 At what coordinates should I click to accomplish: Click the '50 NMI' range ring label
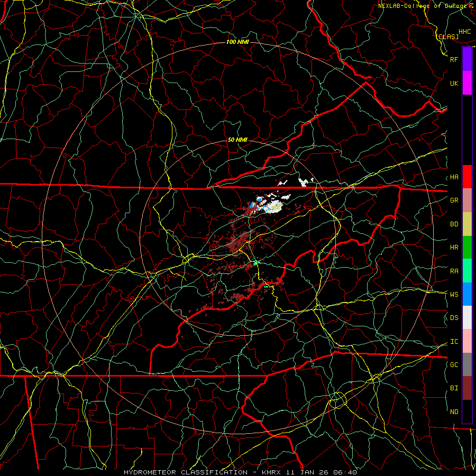237,140
